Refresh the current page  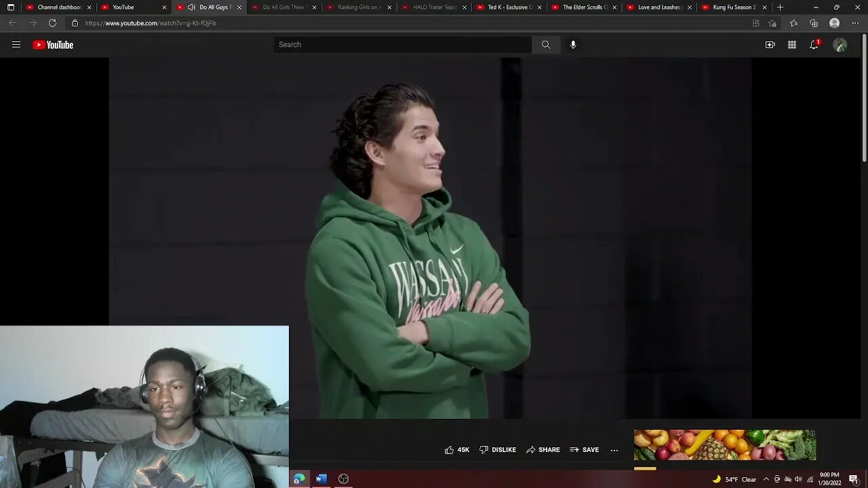(x=52, y=23)
